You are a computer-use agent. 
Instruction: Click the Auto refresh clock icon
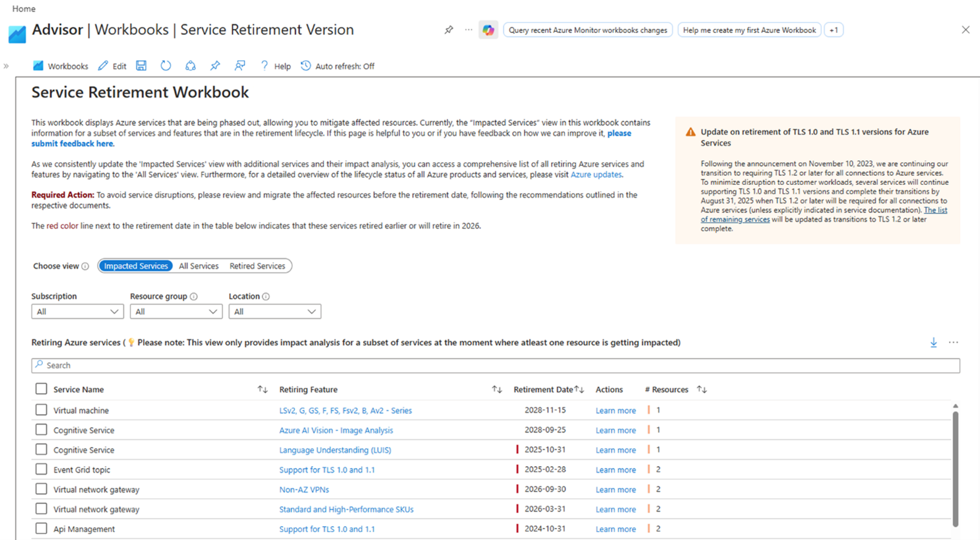(306, 65)
